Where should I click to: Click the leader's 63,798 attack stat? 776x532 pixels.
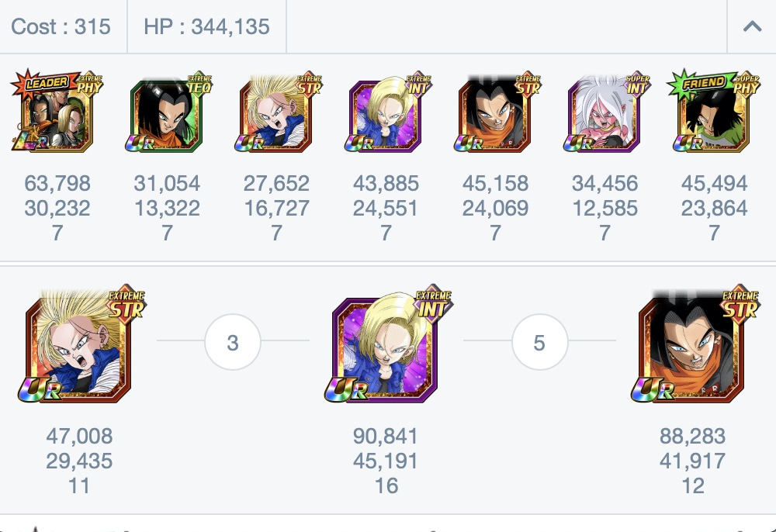pos(57,184)
